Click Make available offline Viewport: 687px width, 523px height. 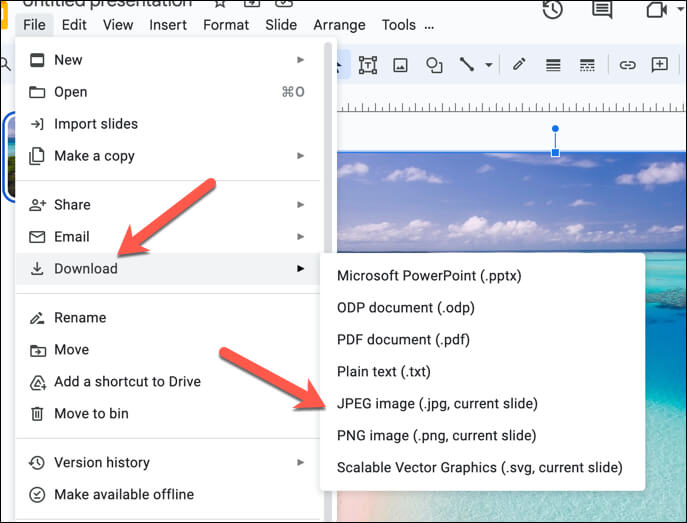point(124,494)
